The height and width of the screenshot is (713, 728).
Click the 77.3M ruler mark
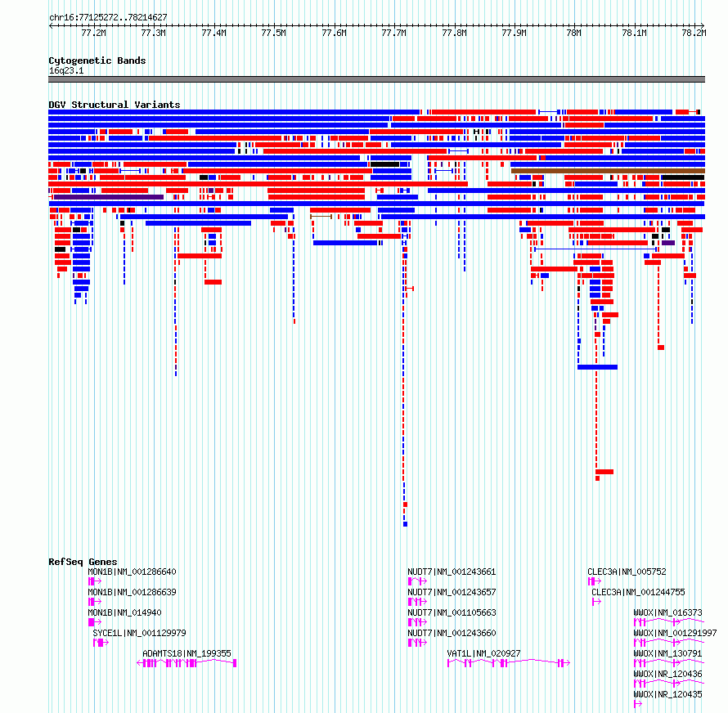154,33
